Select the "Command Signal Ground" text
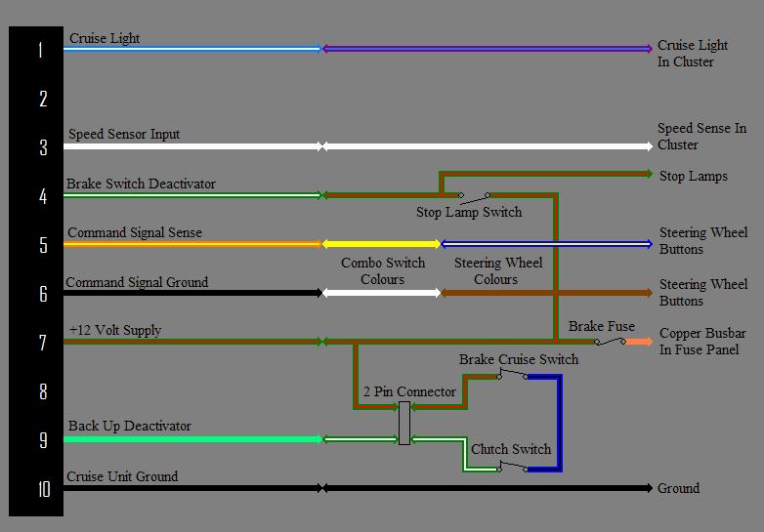This screenshot has width=764, height=532. [x=137, y=282]
